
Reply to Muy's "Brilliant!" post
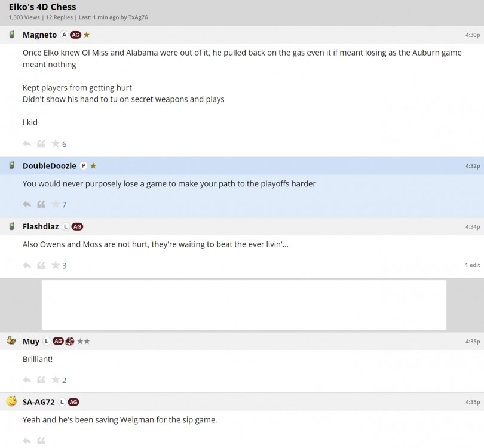27,380
